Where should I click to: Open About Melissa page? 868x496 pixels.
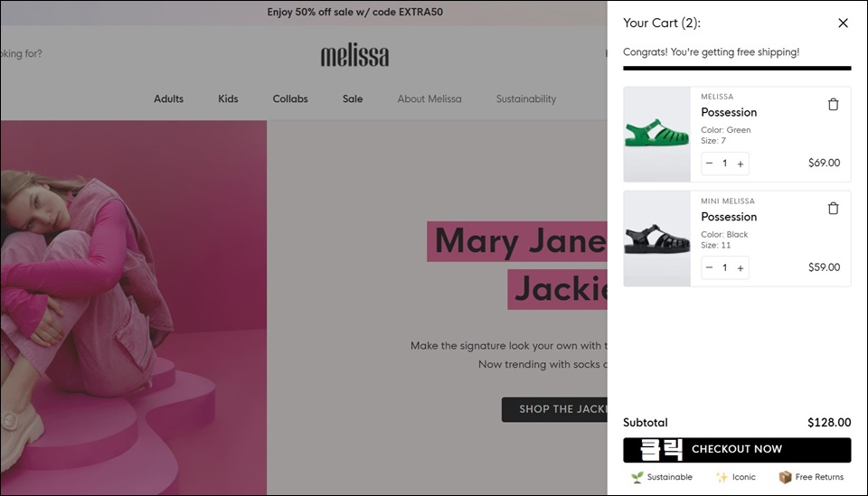[x=429, y=99]
